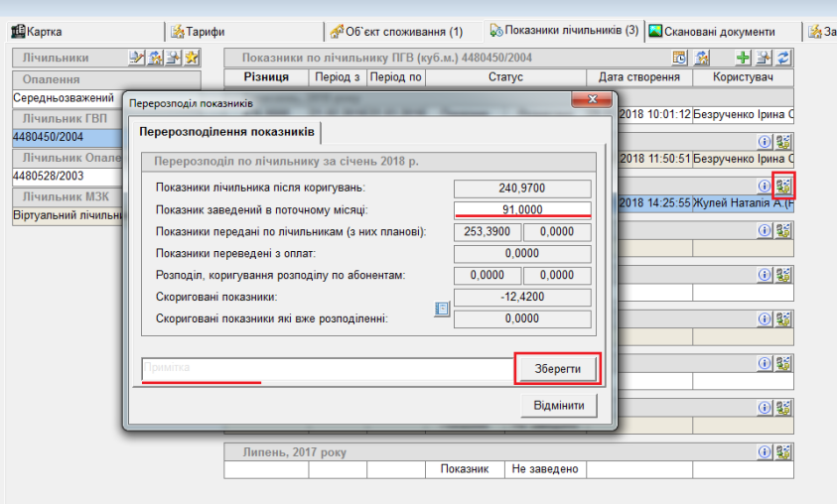The height and width of the screenshot is (504, 837).
Task: Click the green plus add reading icon
Action: (743, 59)
